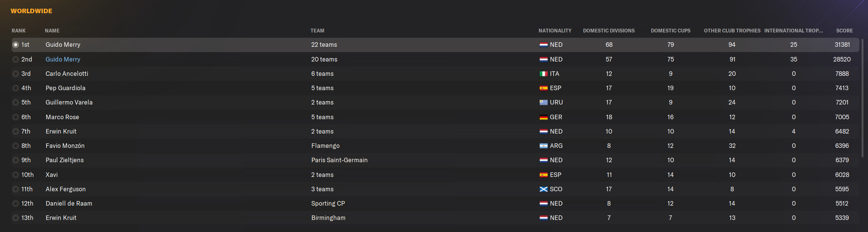
Task: Click the Domestic Cups column header
Action: click(671, 31)
